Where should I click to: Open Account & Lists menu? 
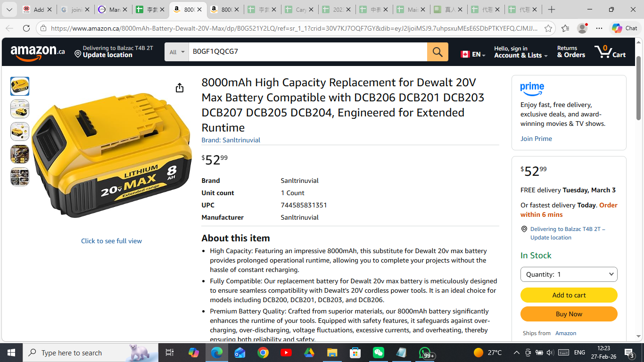[520, 52]
